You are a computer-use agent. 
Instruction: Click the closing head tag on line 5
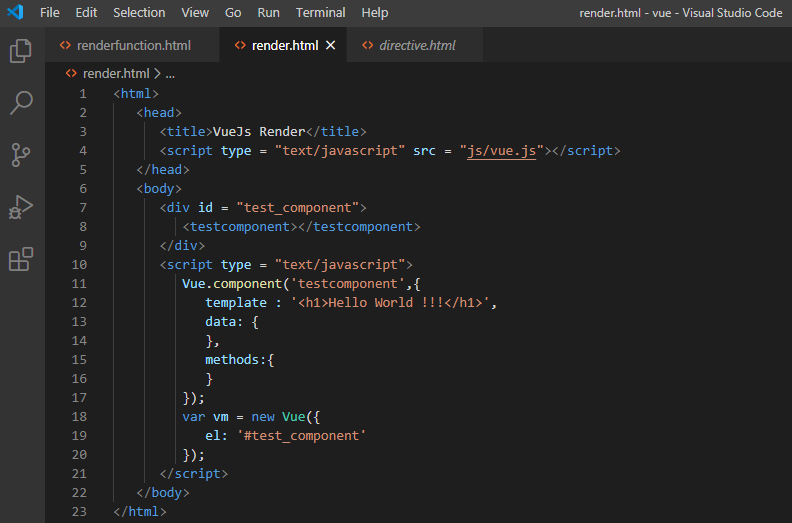tap(163, 170)
